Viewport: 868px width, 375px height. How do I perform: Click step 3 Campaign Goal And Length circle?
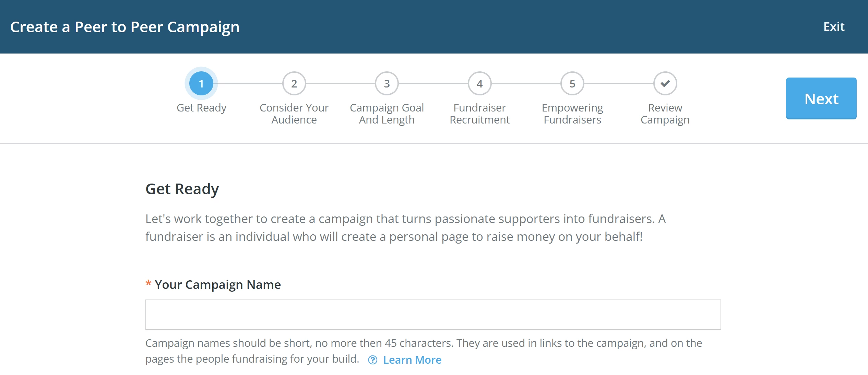[x=387, y=83]
